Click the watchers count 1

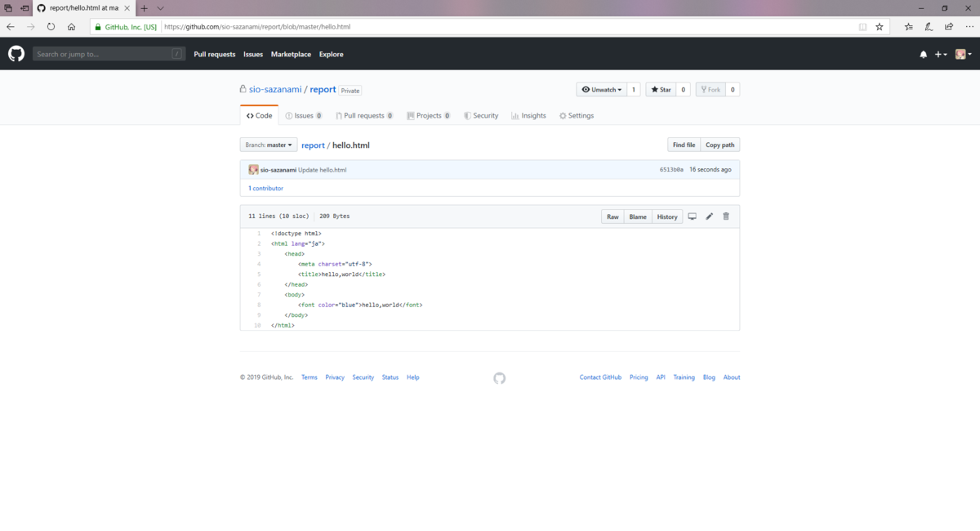(634, 90)
